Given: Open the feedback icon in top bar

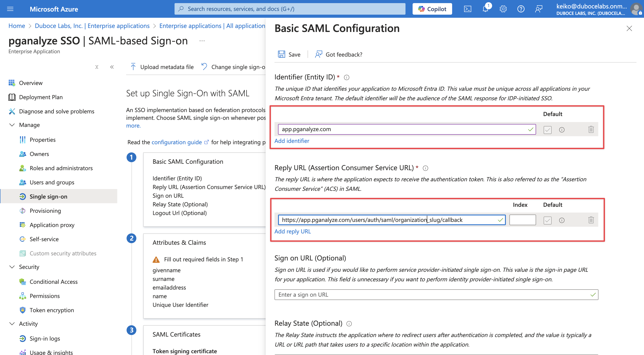Looking at the screenshot, I should pos(539,9).
